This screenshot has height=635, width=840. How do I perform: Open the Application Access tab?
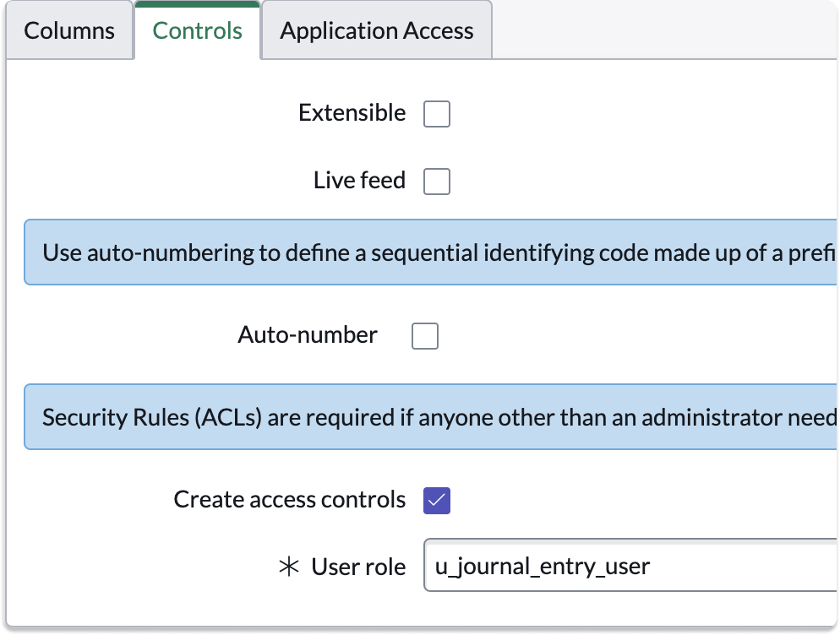[x=376, y=30]
